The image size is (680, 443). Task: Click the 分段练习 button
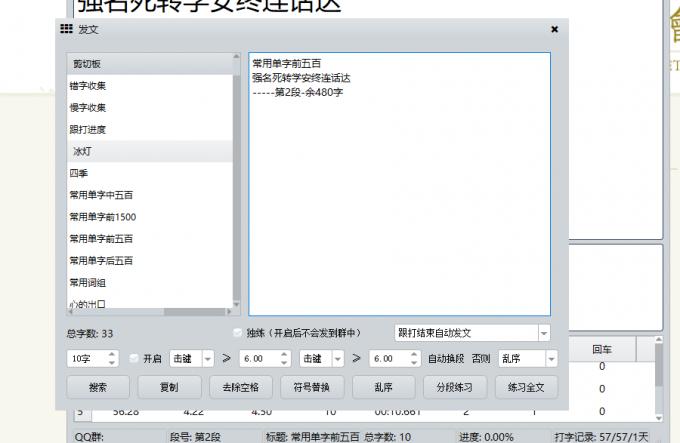coord(455,387)
